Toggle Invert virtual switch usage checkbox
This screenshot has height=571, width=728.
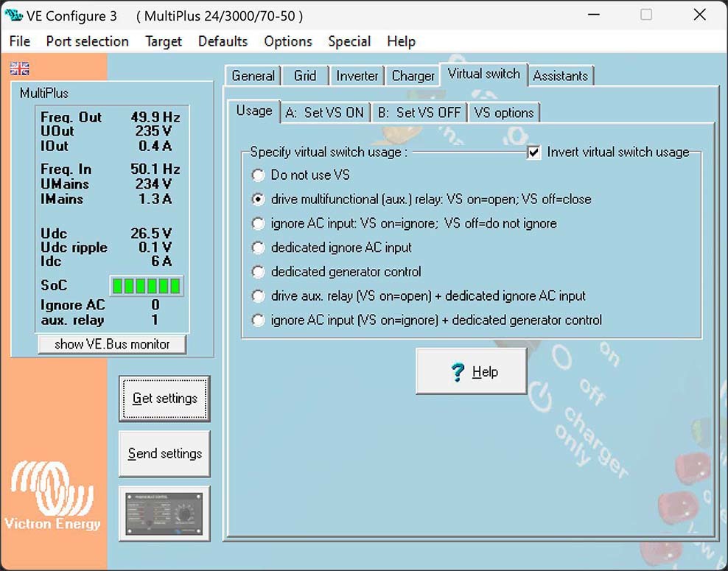click(534, 153)
